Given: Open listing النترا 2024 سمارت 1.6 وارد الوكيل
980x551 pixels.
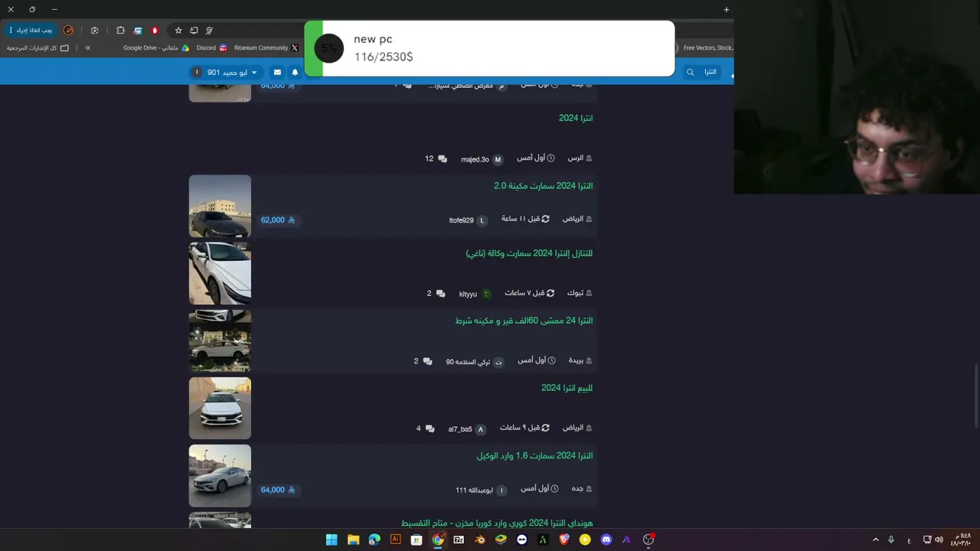Looking at the screenshot, I should [x=534, y=456].
